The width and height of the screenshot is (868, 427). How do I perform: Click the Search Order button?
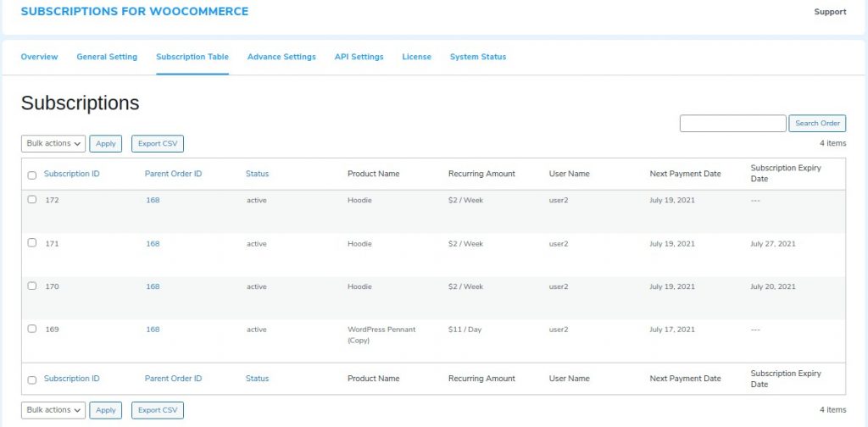[x=817, y=124]
